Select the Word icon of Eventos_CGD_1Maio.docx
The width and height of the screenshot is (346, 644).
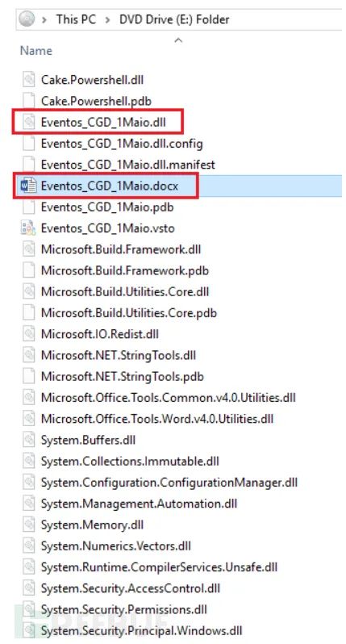28,186
